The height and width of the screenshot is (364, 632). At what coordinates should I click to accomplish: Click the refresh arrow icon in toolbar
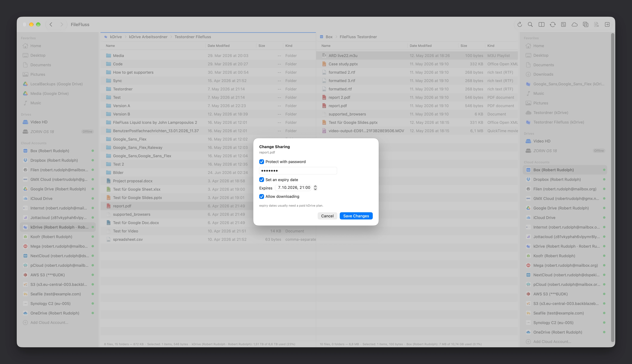click(x=520, y=24)
